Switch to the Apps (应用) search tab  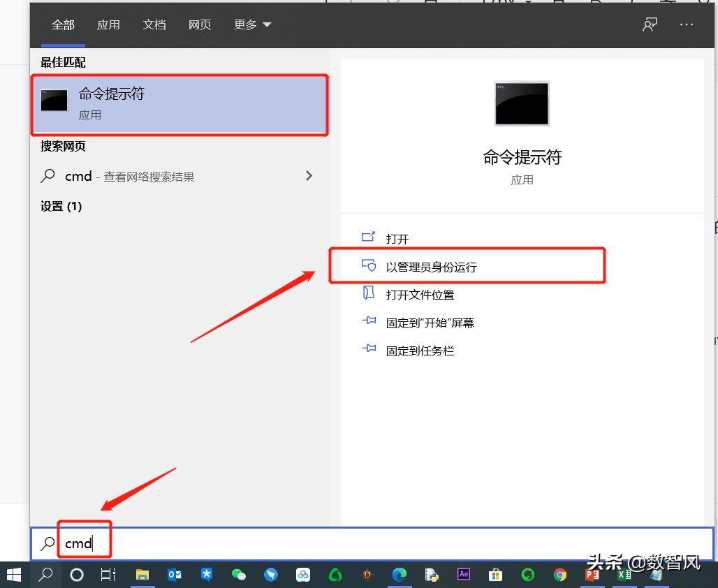(x=108, y=25)
